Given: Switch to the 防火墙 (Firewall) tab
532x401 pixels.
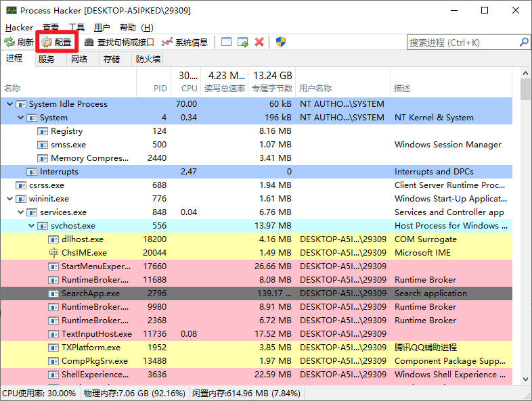Looking at the screenshot, I should (x=148, y=59).
